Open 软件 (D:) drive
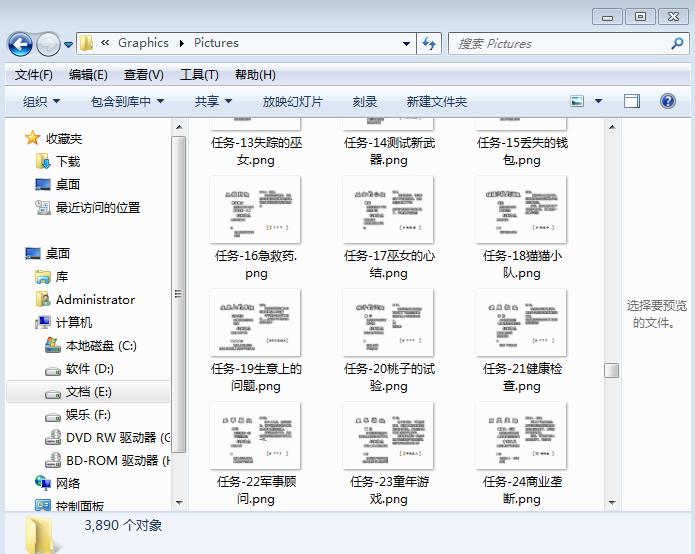Image resolution: width=695 pixels, height=554 pixels. pos(90,369)
